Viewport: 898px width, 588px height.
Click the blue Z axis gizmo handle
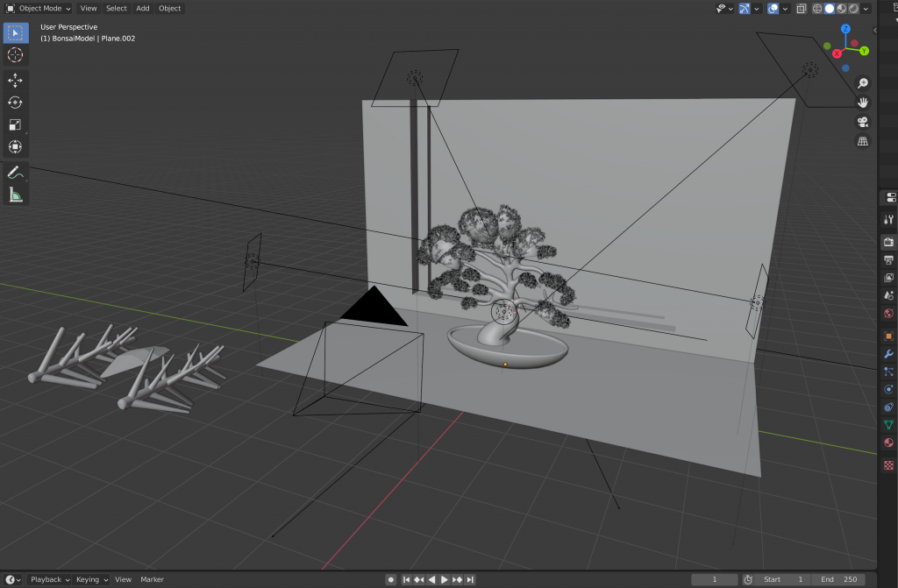pyautogui.click(x=845, y=29)
